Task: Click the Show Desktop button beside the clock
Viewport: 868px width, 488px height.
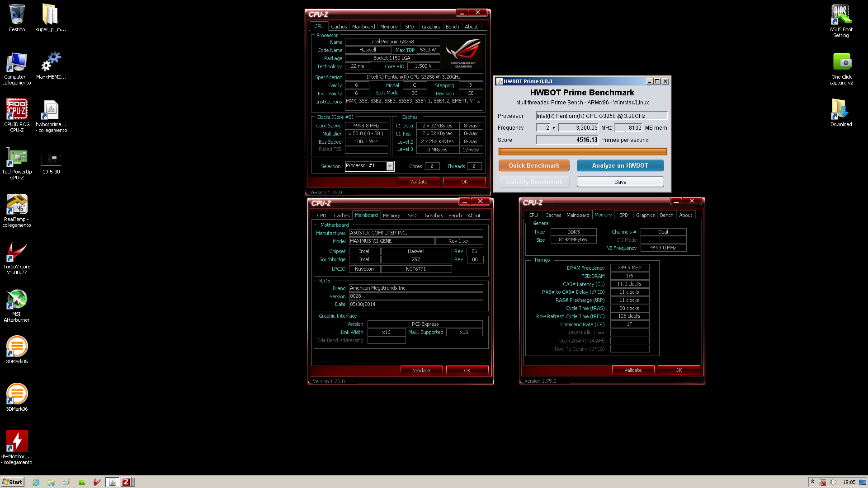Action: [x=862, y=482]
